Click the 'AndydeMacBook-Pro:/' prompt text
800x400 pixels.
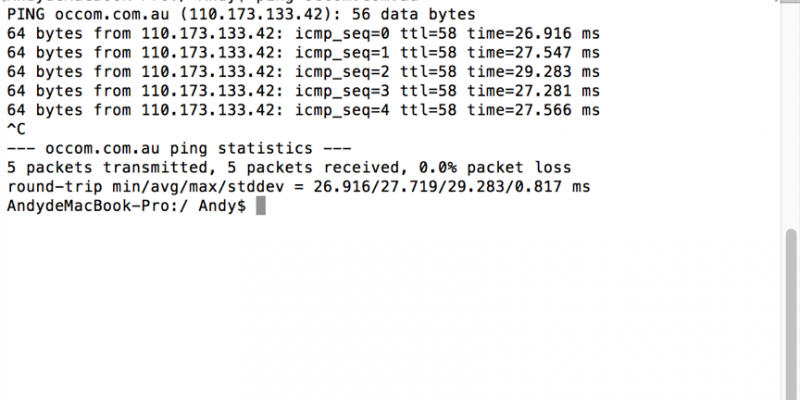tap(98, 206)
